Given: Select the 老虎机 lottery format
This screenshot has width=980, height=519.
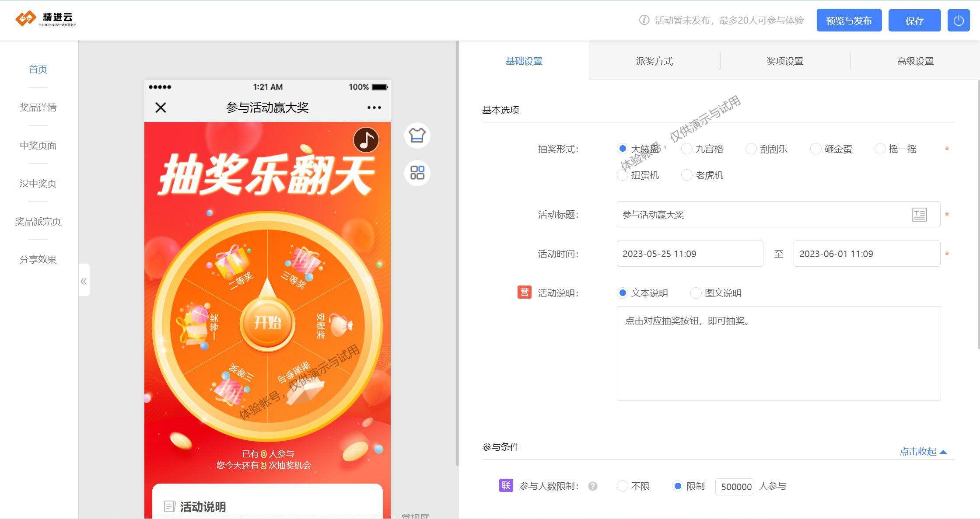Looking at the screenshot, I should click(x=687, y=175).
